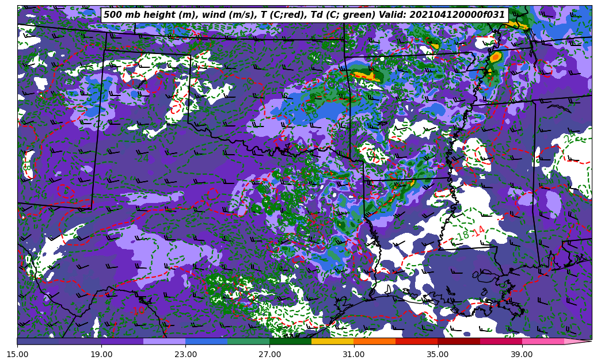
Task: Select the 19.00 colorbar tick label
Action: pos(101,355)
